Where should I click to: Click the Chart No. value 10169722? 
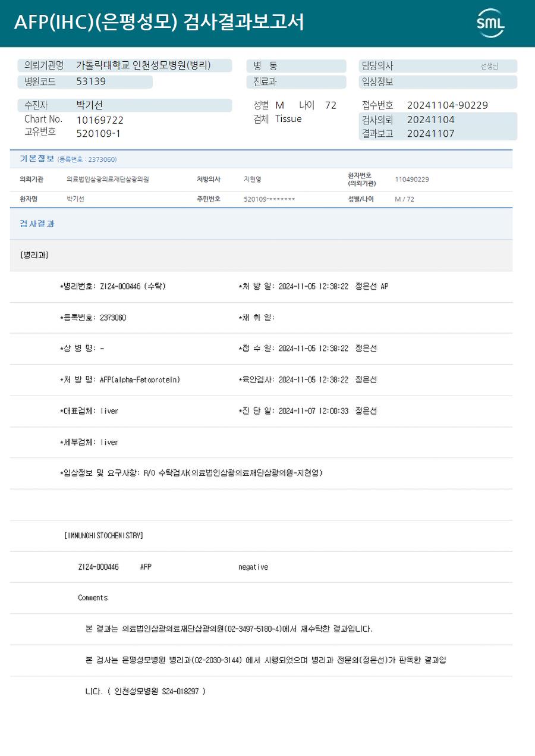[x=100, y=120]
